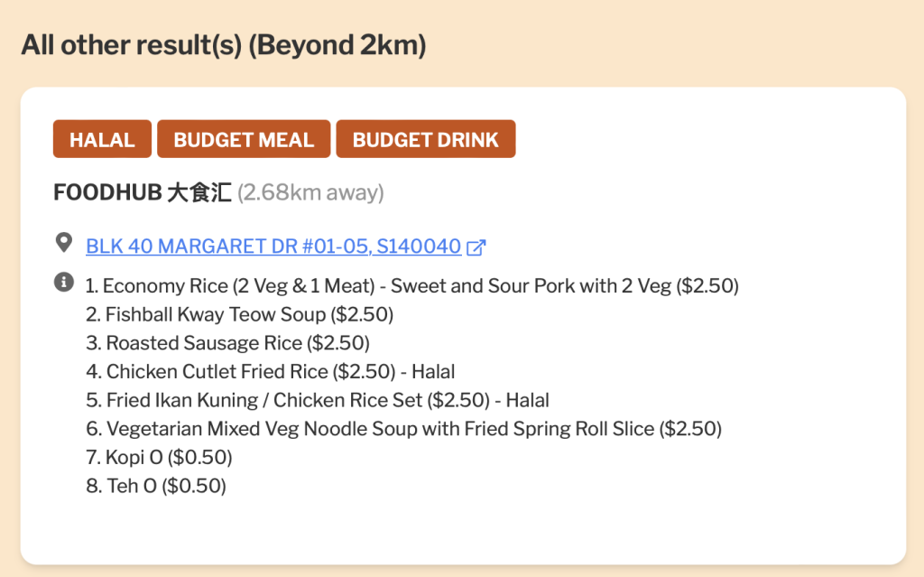Image resolution: width=924 pixels, height=577 pixels.
Task: Select Fried Ikan Kuning / Chicken Rice Set
Action: tap(318, 400)
